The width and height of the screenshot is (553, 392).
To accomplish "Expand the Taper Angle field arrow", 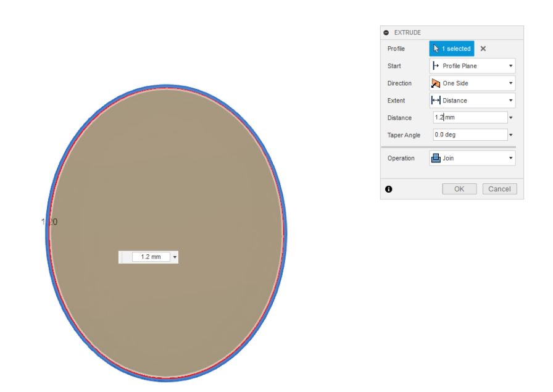I will (x=511, y=135).
